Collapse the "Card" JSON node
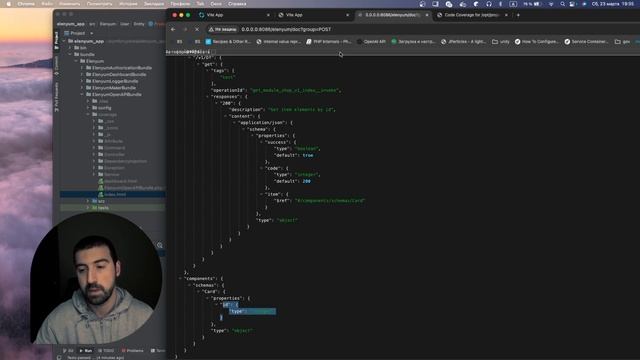Screen dimensions: 640x360 click(x=198, y=291)
